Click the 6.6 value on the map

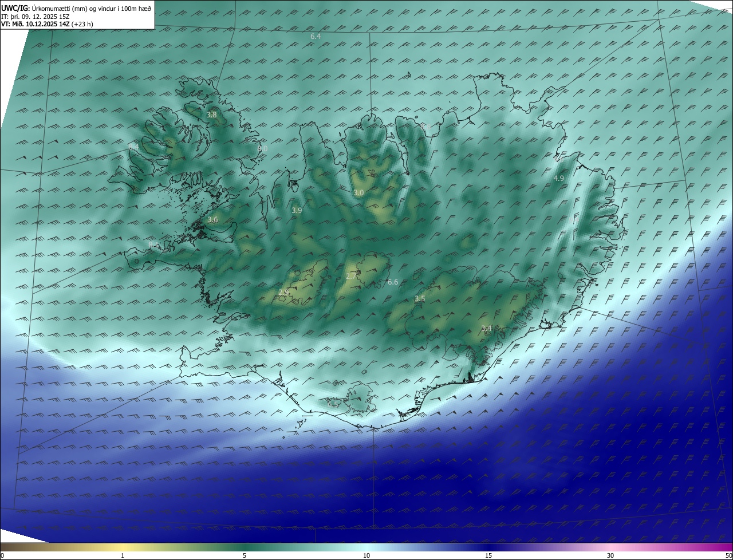(393, 282)
